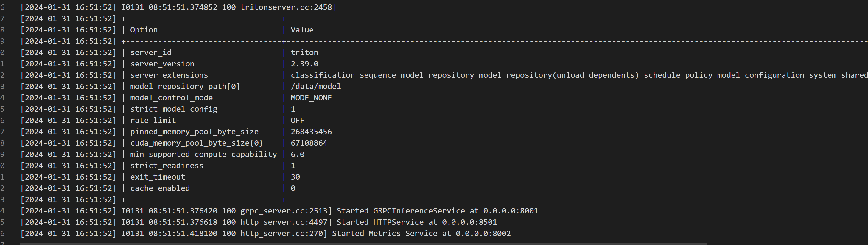Click the cuda_memory_pool_byte_size{0} option name
868x245 pixels.
coord(197,143)
